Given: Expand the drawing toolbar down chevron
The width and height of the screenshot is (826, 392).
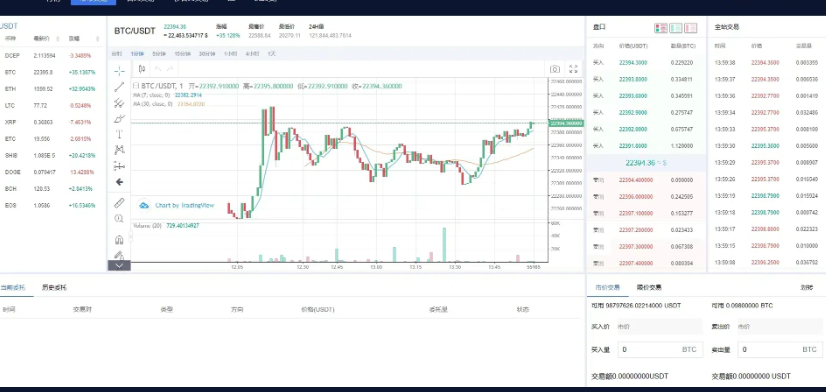Looking at the screenshot, I should pos(119,266).
